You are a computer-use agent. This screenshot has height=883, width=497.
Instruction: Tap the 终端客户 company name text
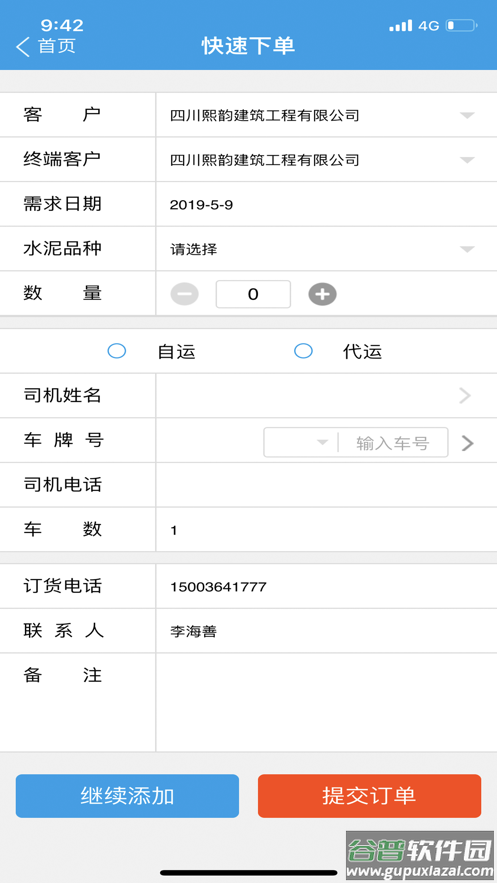pos(265,160)
